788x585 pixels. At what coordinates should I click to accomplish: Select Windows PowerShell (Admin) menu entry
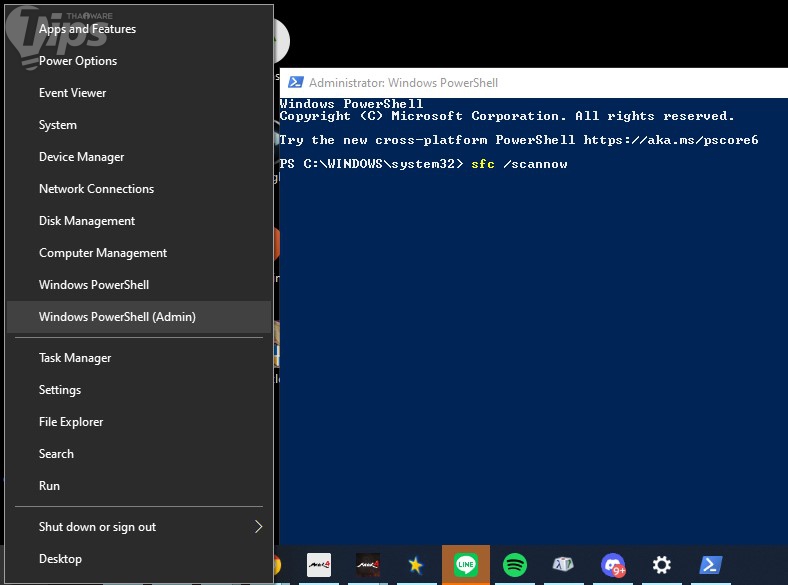(x=117, y=317)
